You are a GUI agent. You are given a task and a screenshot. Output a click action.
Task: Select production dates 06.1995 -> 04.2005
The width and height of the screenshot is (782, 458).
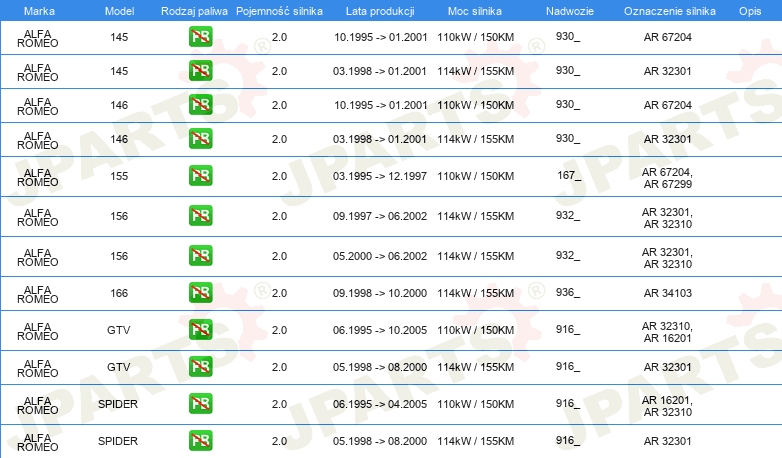380,404
